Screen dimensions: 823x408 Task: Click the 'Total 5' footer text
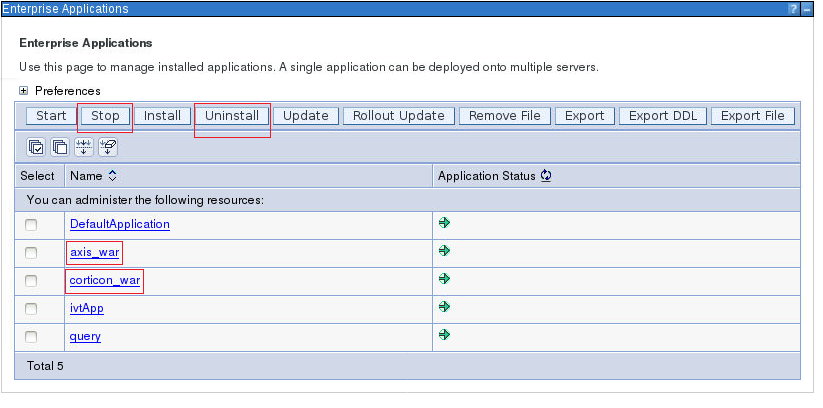[45, 365]
